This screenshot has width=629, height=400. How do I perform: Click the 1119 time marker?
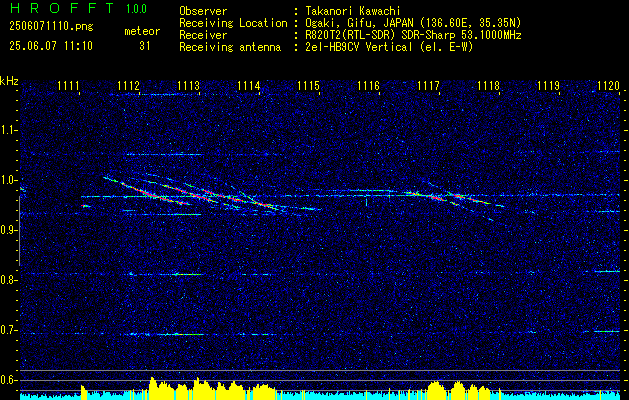tap(548, 85)
